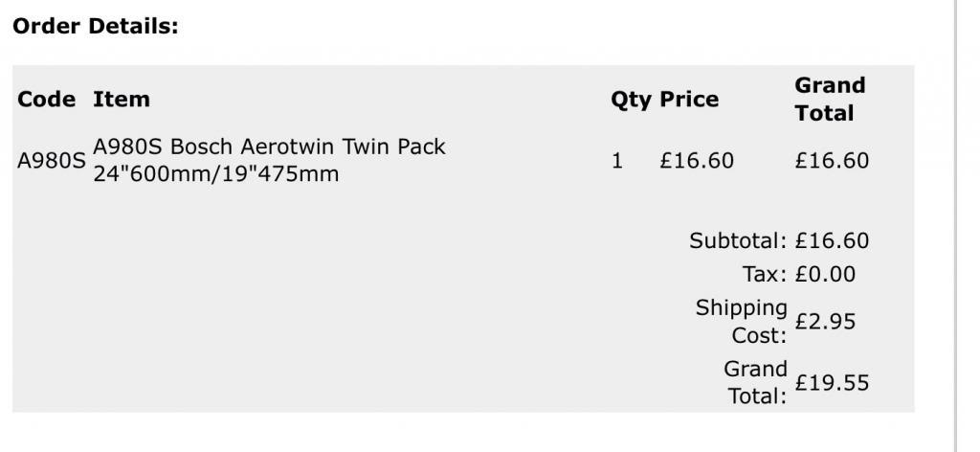Click the item price £16.60
Image resolution: width=980 pixels, height=452 pixels.
(x=697, y=161)
